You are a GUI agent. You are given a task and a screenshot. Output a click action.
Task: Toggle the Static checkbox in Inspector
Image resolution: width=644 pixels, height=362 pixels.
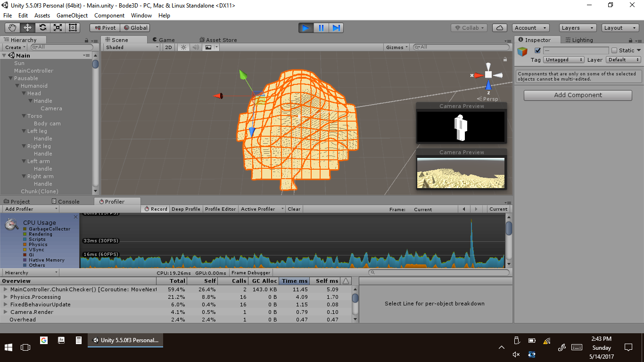[614, 50]
